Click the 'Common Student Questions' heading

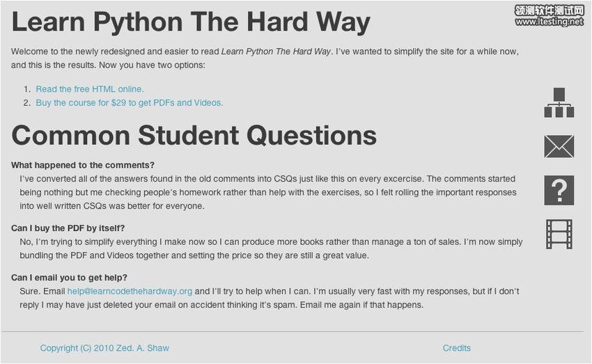pos(194,135)
